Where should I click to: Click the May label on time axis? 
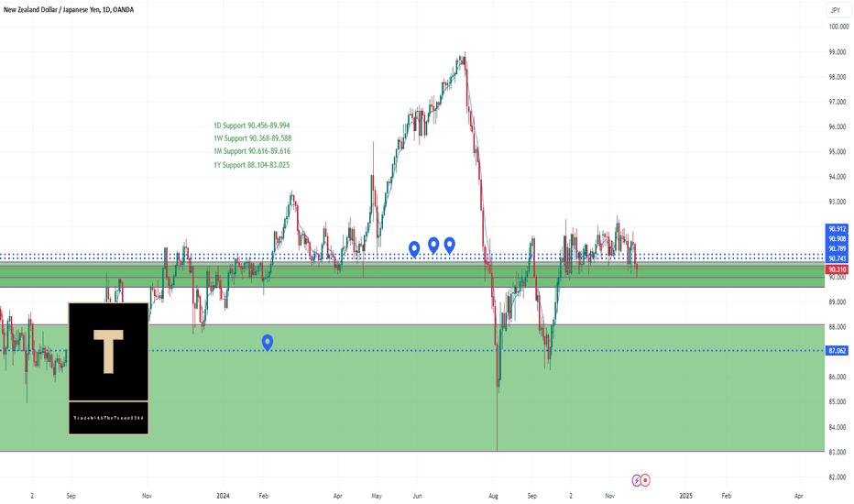(377, 496)
